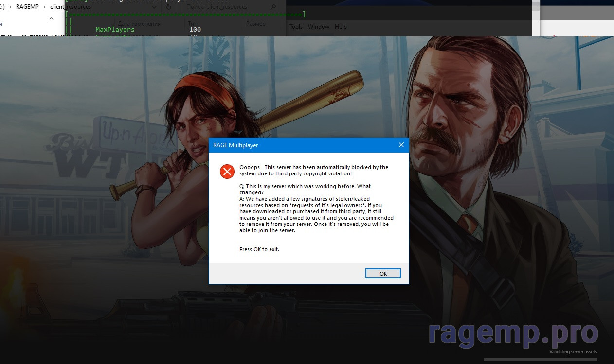Click the "Validating server assets" status text
This screenshot has height=364, width=614.
[x=573, y=352]
